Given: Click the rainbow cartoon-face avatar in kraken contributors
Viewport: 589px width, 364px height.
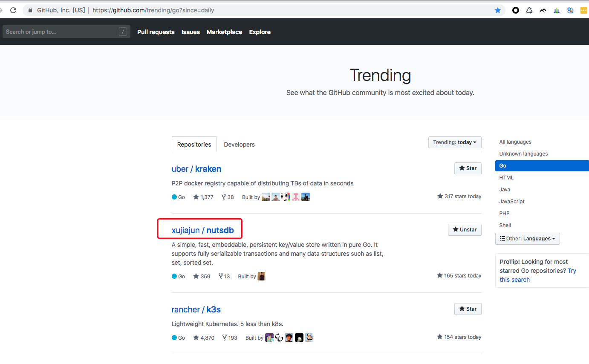Looking at the screenshot, I should 286,197.
